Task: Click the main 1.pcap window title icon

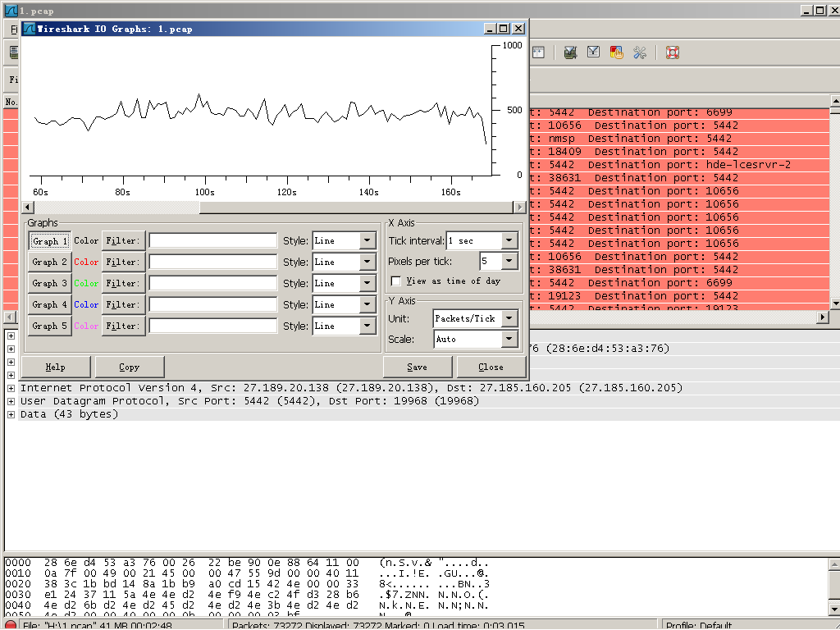Action: pyautogui.click(x=10, y=10)
